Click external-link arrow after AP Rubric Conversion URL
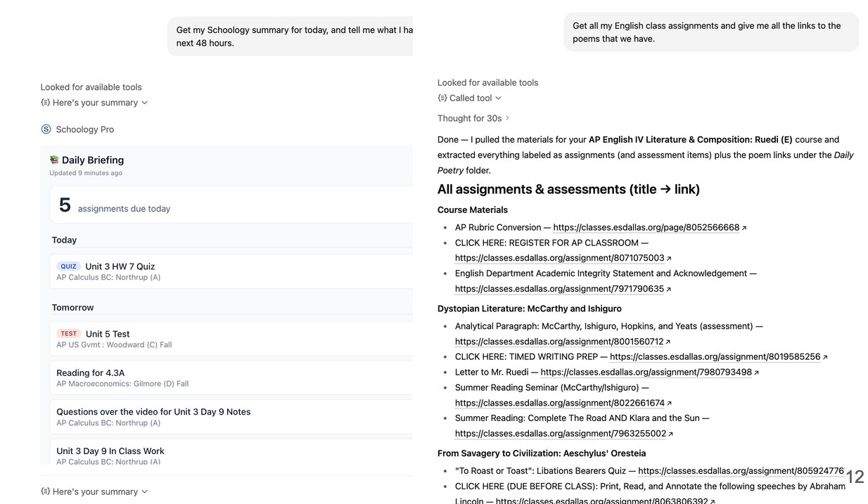The image size is (868, 504). coord(744,228)
